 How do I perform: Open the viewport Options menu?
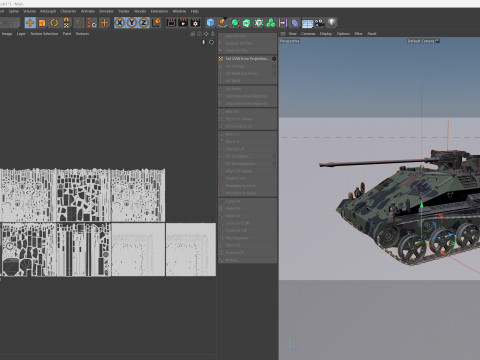[343, 34]
